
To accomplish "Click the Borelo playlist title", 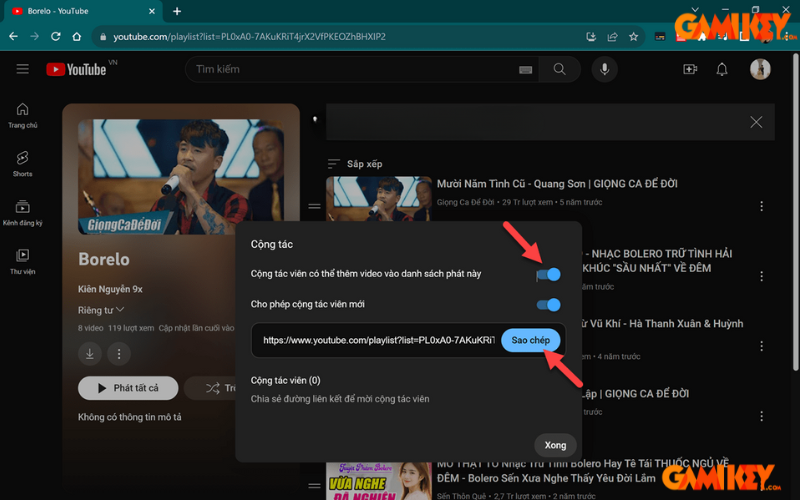I will point(104,259).
